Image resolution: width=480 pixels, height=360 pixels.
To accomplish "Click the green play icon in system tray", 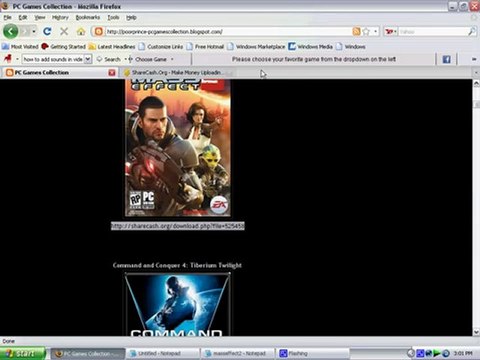I will tap(437, 353).
